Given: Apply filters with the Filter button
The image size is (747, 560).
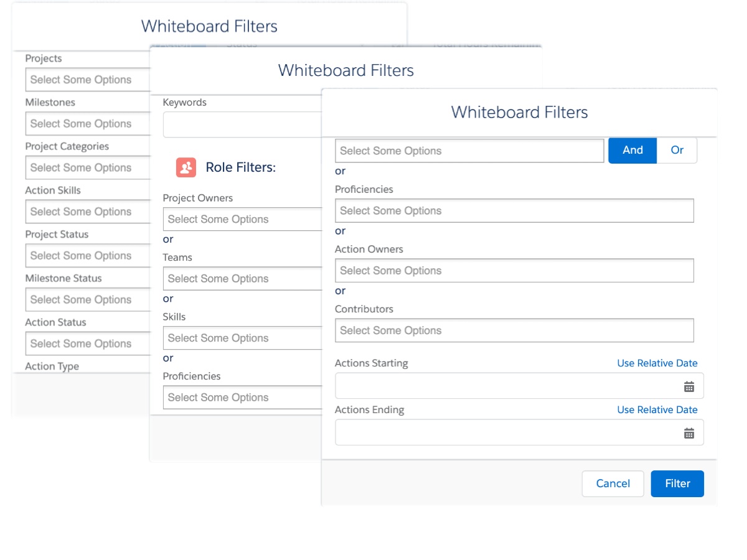Looking at the screenshot, I should click(x=677, y=483).
